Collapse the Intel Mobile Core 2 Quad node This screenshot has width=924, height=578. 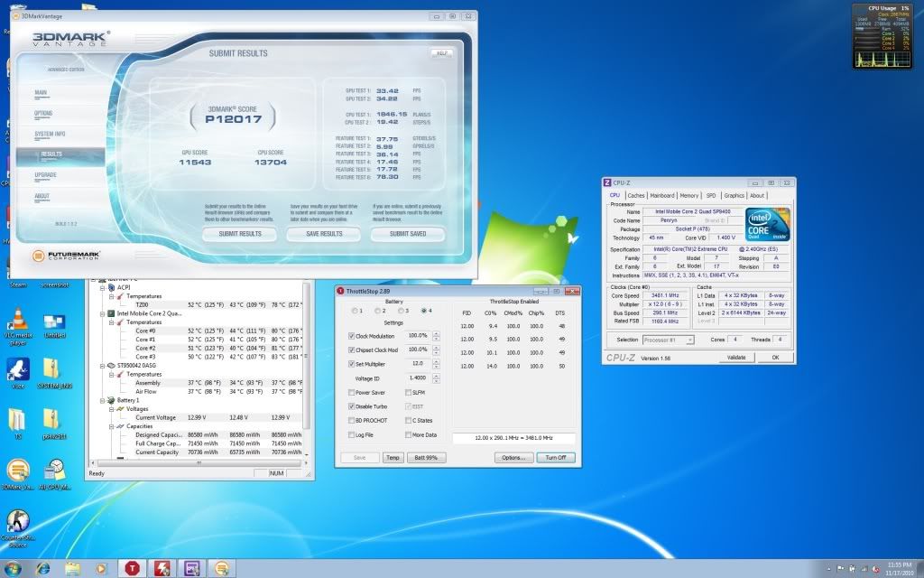tap(102, 313)
